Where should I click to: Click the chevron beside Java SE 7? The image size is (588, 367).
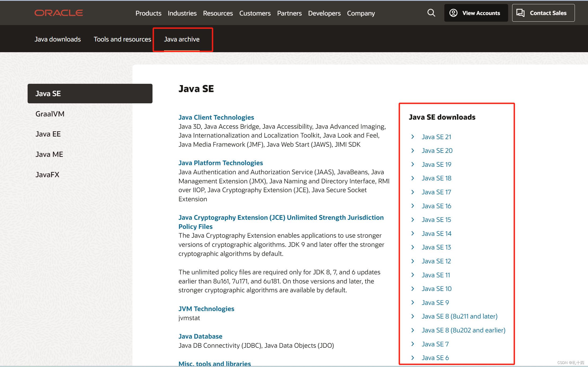(x=413, y=344)
